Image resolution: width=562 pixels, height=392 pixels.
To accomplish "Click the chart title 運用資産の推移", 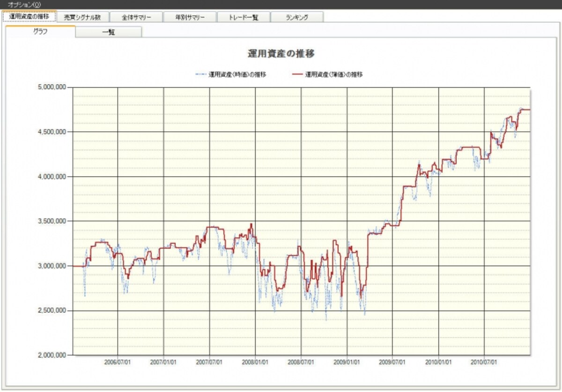I will (x=281, y=53).
